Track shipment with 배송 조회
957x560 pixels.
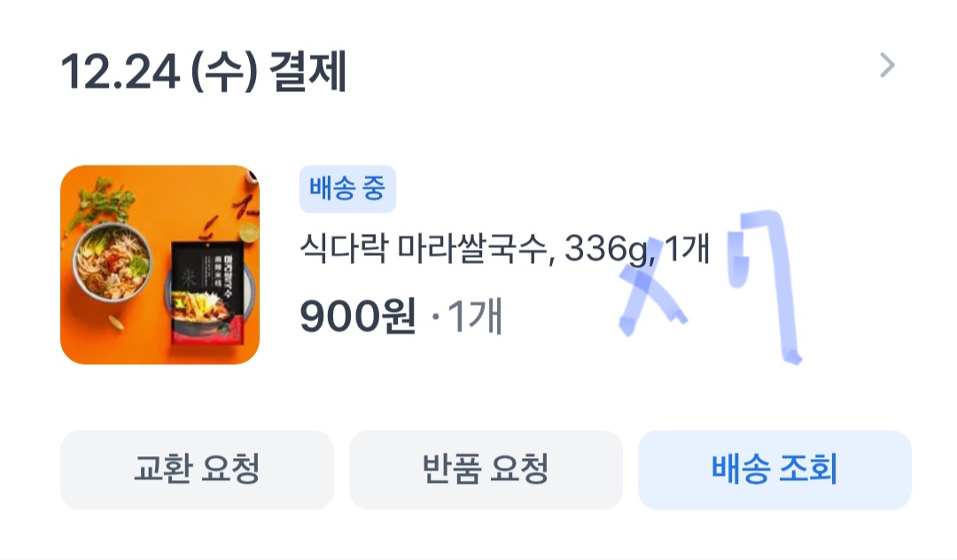(x=774, y=469)
